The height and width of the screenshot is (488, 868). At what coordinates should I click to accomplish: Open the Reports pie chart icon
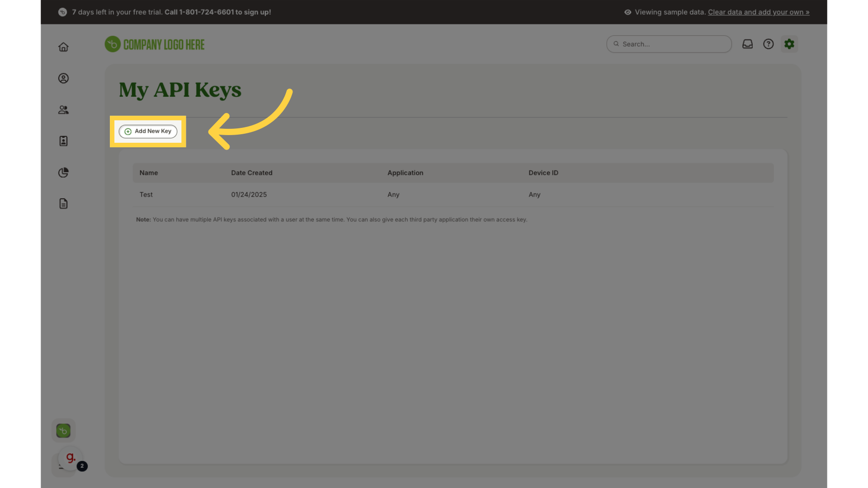63,173
